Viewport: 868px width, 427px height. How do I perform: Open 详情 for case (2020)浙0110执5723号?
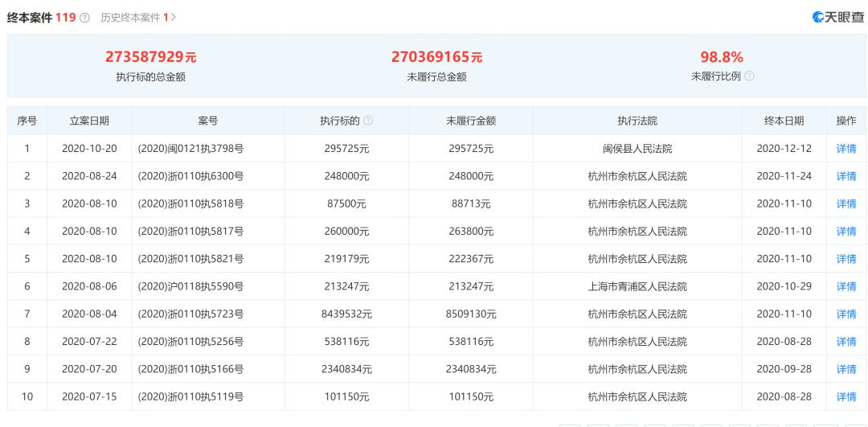tap(845, 314)
